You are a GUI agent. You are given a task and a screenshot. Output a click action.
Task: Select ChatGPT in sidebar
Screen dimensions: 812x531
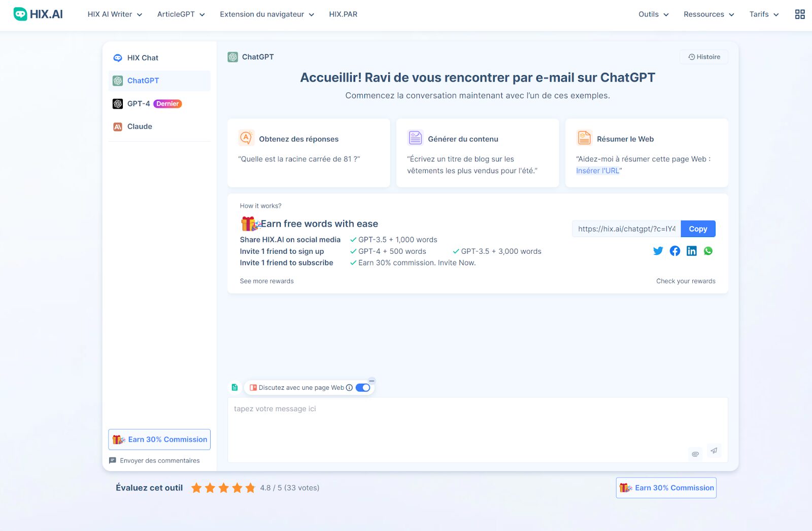coord(159,81)
